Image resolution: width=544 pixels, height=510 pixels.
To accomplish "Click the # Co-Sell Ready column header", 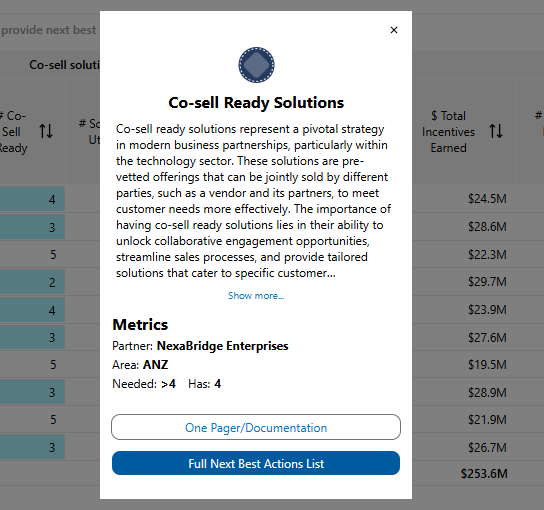I will 13,132.
